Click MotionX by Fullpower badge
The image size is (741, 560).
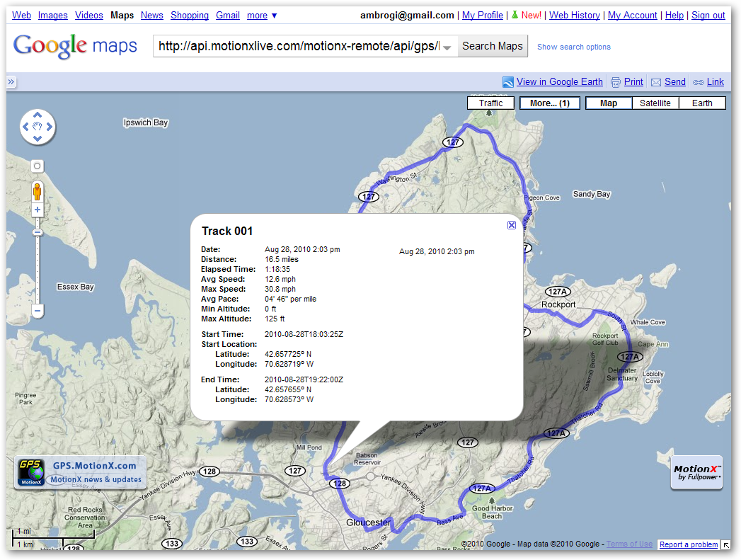click(x=697, y=472)
